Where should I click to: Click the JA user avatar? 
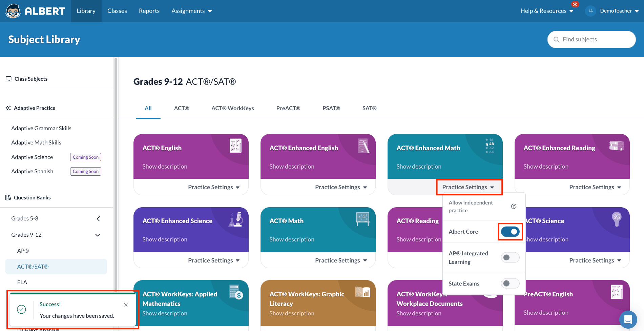(590, 11)
